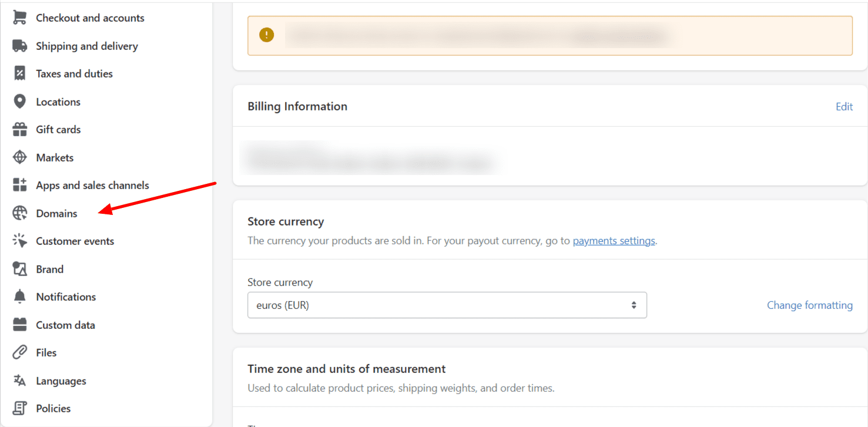The height and width of the screenshot is (427, 868).
Task: Select the Shipping and delivery truck icon
Action: click(x=19, y=45)
